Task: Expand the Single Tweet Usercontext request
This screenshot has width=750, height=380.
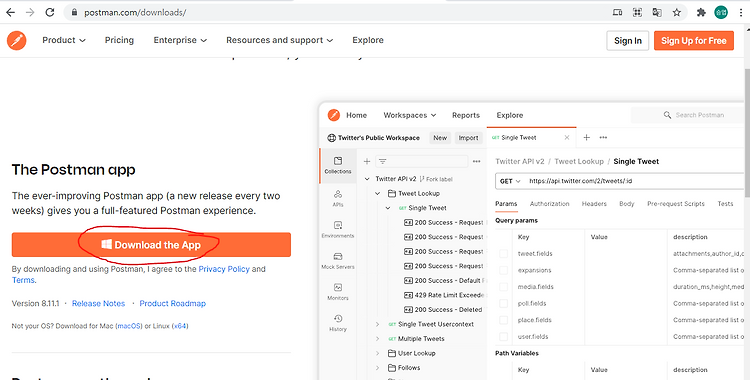Action: (x=377, y=324)
